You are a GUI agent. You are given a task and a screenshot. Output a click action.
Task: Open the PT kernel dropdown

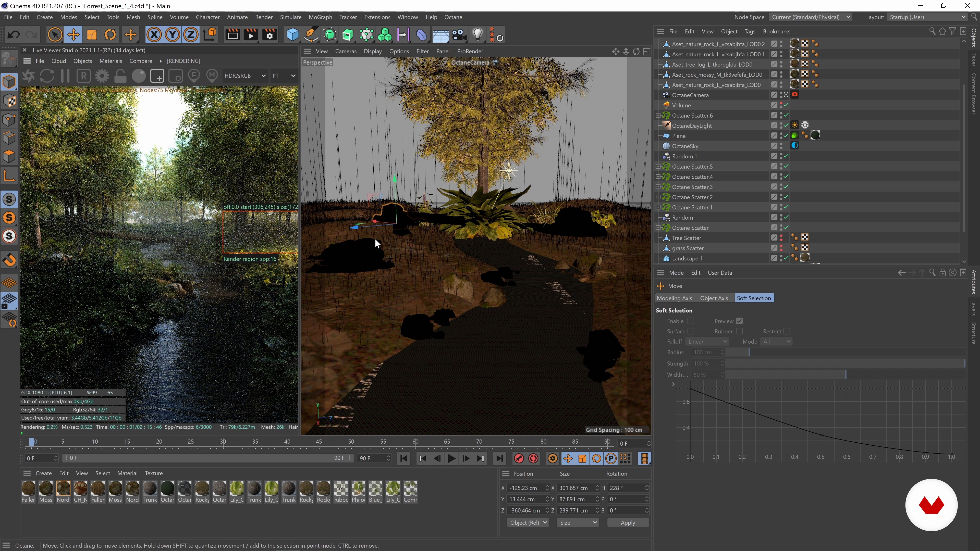point(284,76)
